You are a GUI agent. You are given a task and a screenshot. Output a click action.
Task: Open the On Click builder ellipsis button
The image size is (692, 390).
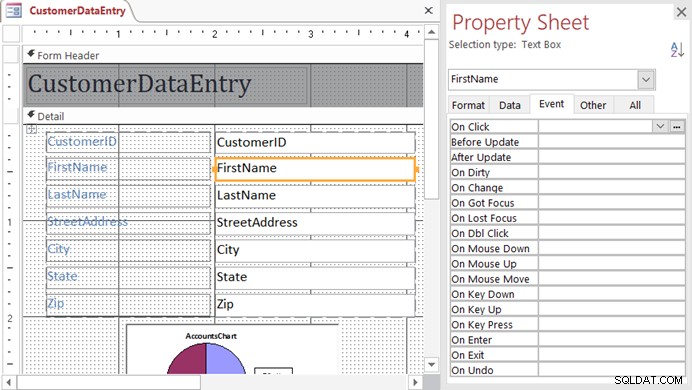pos(676,127)
